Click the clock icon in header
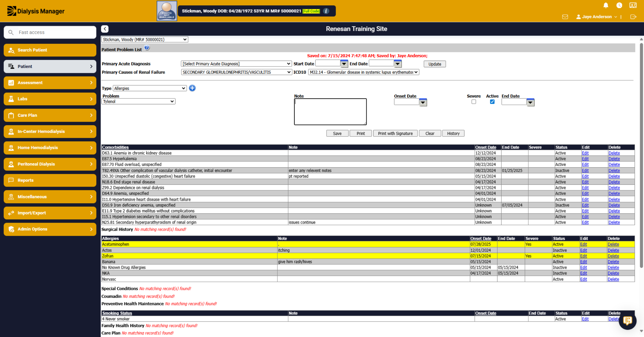 click(619, 5)
